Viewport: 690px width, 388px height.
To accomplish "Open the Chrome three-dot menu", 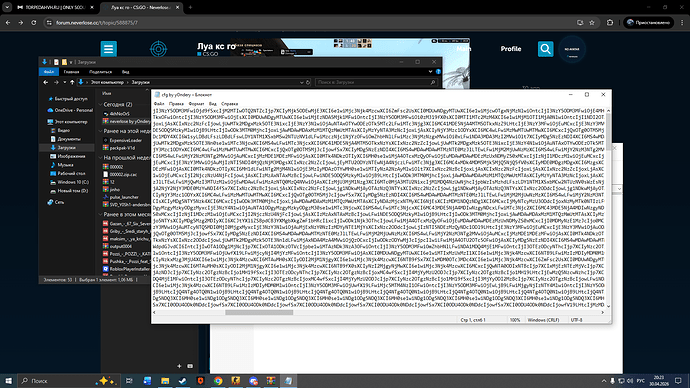I will pos(682,22).
